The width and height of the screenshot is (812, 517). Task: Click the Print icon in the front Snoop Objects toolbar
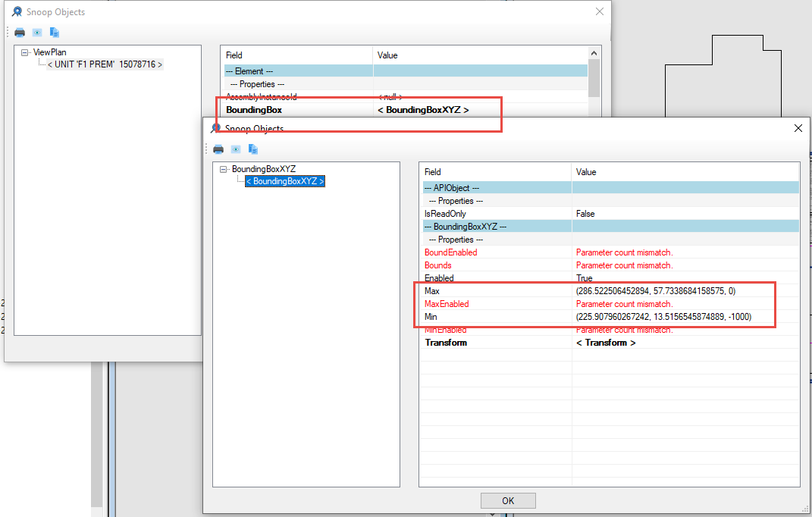(218, 149)
